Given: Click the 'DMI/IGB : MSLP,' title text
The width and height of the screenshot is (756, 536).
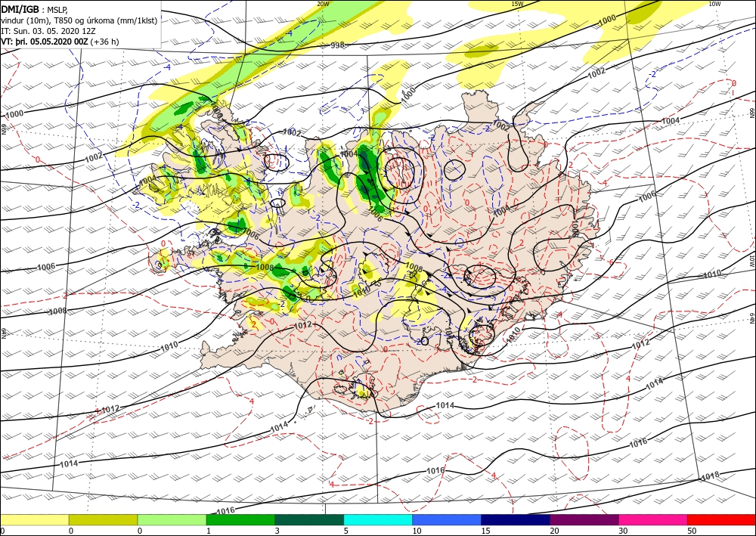Looking at the screenshot, I should (x=34, y=10).
